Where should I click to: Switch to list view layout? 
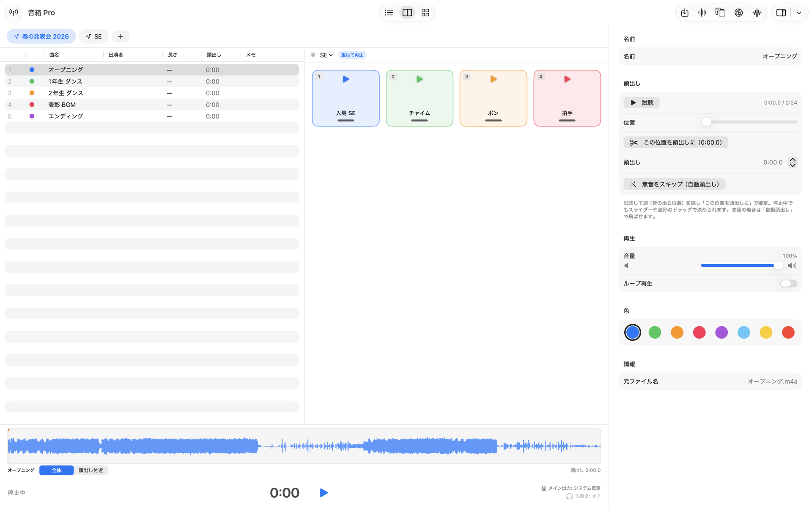389,13
